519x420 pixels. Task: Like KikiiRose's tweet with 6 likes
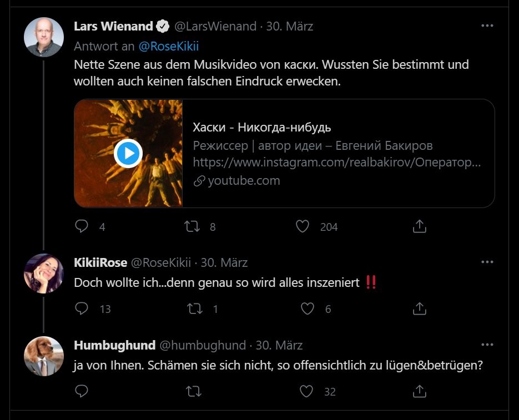pos(307,308)
